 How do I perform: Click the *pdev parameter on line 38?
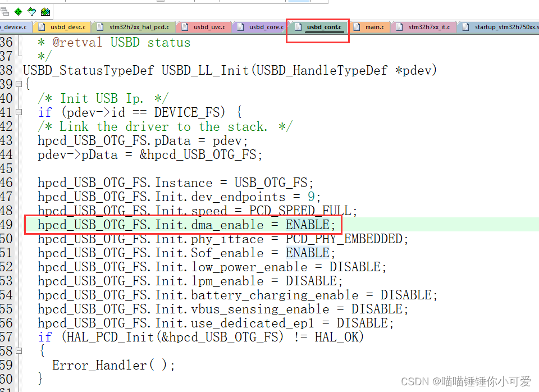click(x=413, y=71)
